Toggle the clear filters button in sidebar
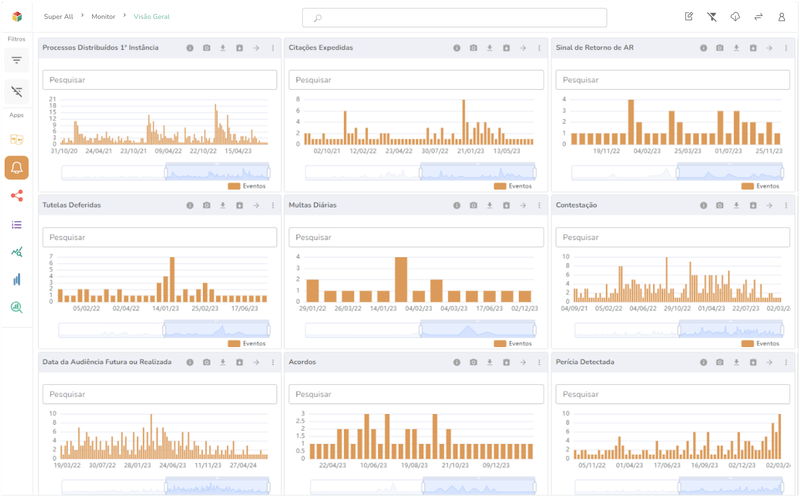This screenshot has width=800, height=497. [x=17, y=92]
